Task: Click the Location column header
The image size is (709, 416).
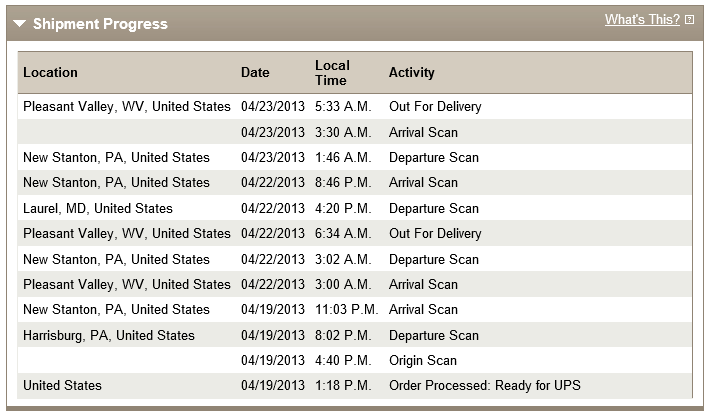Action: tap(50, 72)
